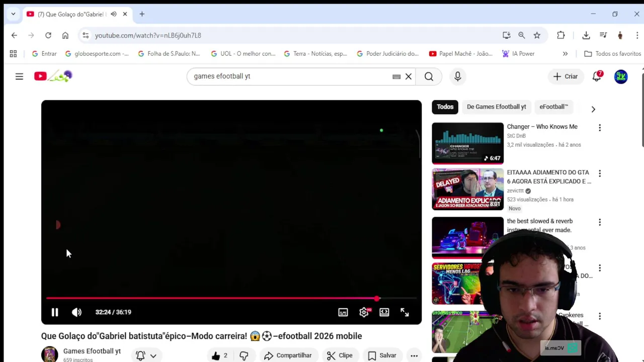Go to YouTube home logo

pos(53,76)
